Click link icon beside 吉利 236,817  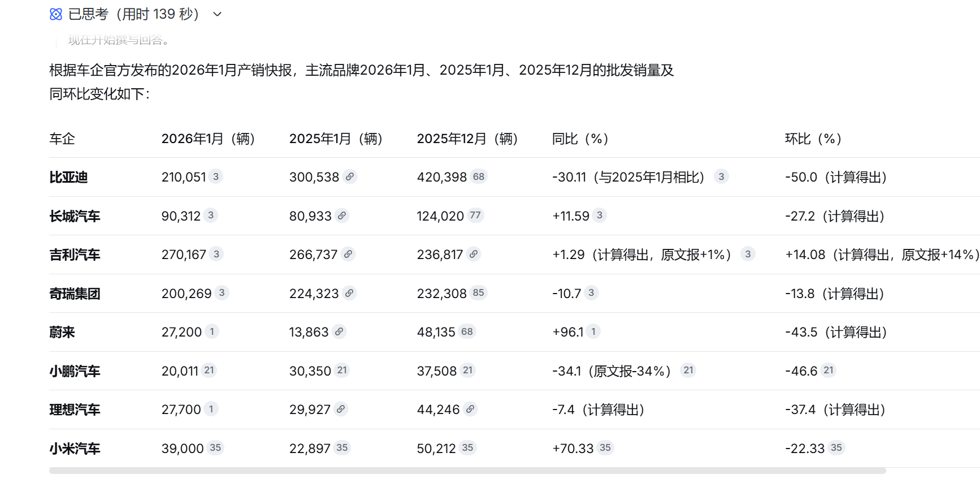(x=474, y=255)
